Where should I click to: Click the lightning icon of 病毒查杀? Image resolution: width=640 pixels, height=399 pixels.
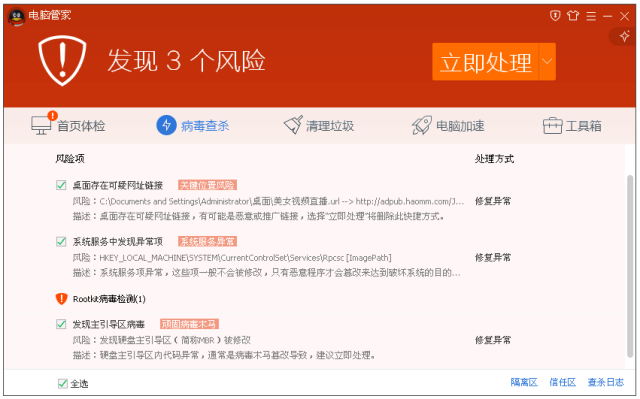click(167, 125)
